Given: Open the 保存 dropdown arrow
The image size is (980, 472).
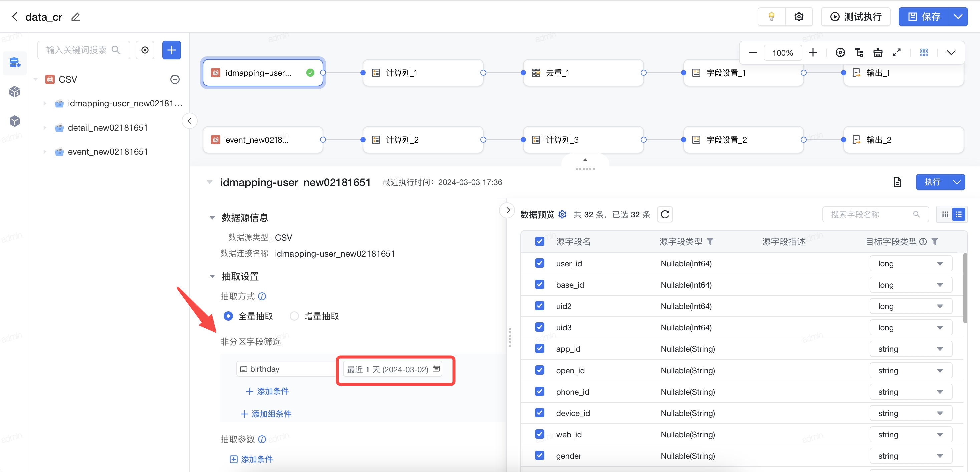Looking at the screenshot, I should pos(958,17).
